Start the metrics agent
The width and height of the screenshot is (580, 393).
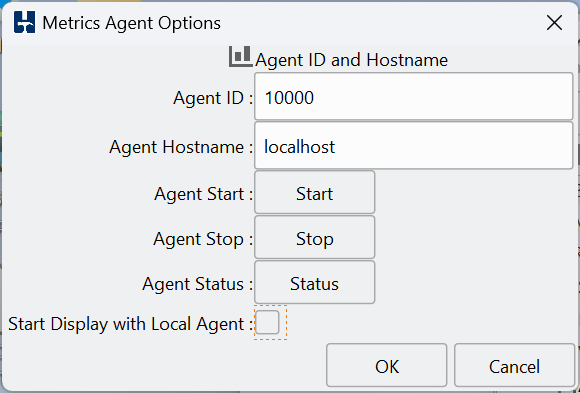pyautogui.click(x=314, y=192)
